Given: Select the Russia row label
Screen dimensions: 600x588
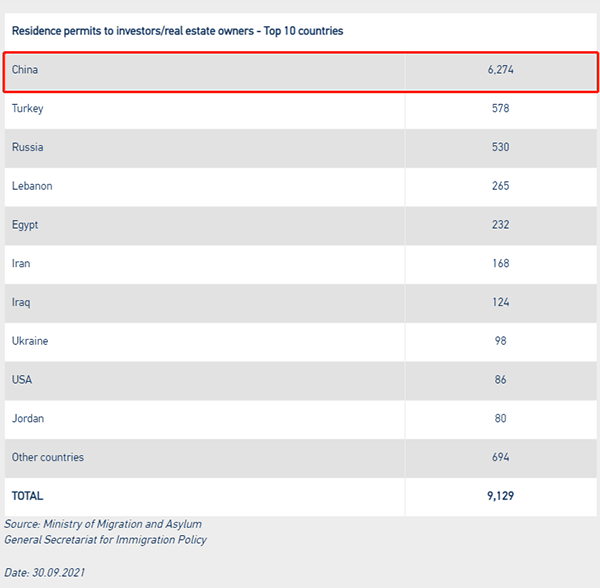Looking at the screenshot, I should point(28,147).
